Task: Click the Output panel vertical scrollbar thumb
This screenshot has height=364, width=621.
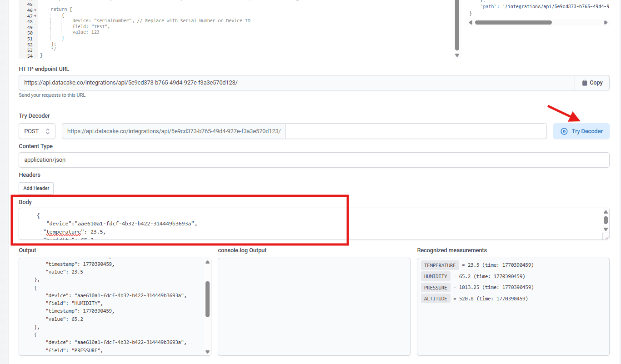Action: (208, 299)
